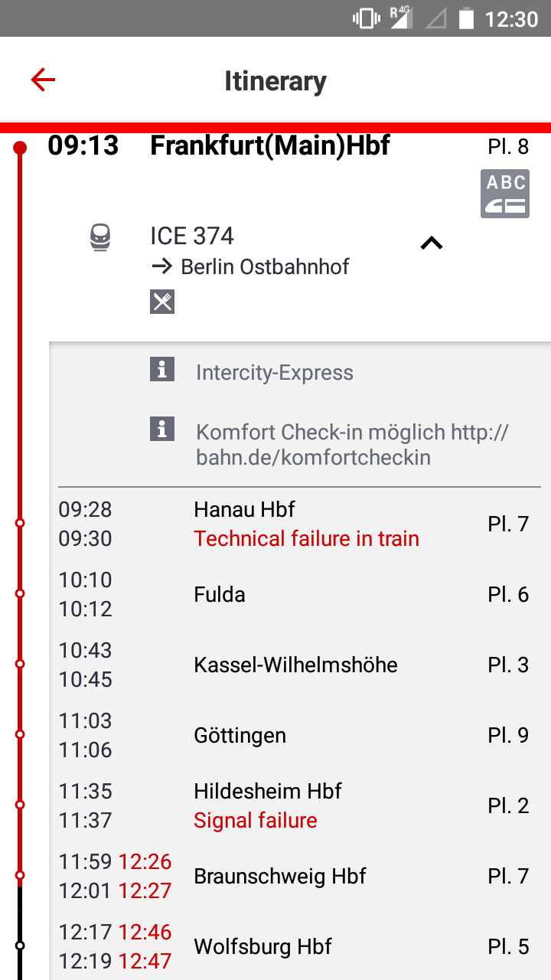
Task: Tap the ICE train icon
Action: pos(100,237)
